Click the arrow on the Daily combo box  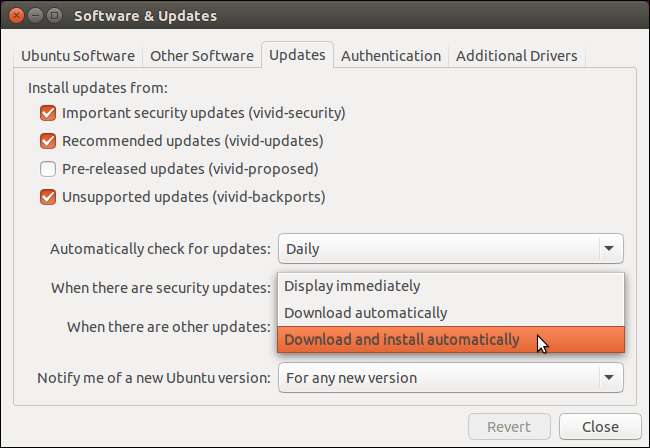coord(608,248)
